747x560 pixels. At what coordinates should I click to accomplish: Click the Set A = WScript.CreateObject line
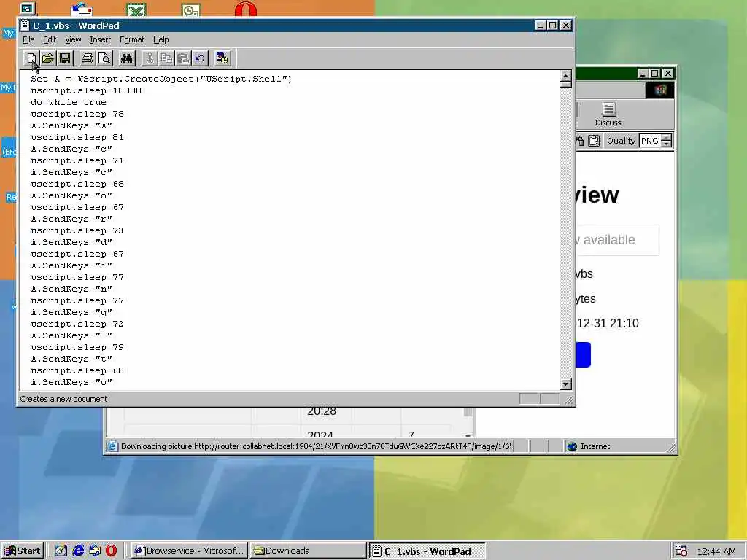tap(161, 79)
